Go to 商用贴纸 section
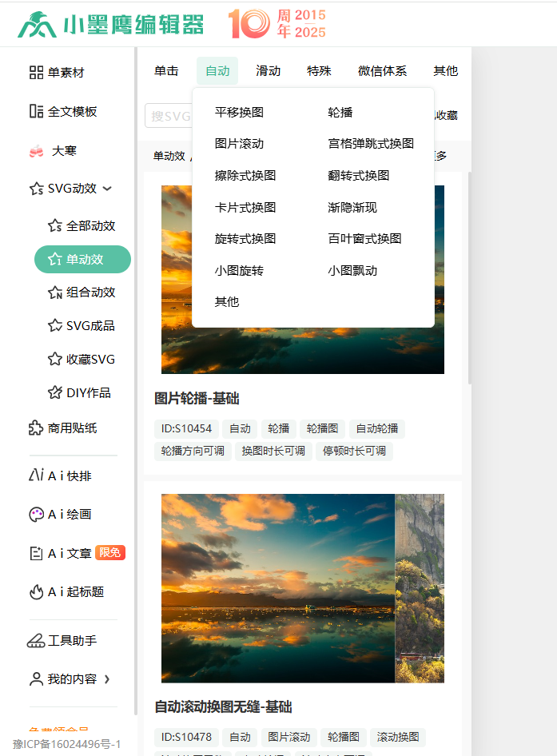Viewport: 557px width, 756px height. pyautogui.click(x=73, y=428)
